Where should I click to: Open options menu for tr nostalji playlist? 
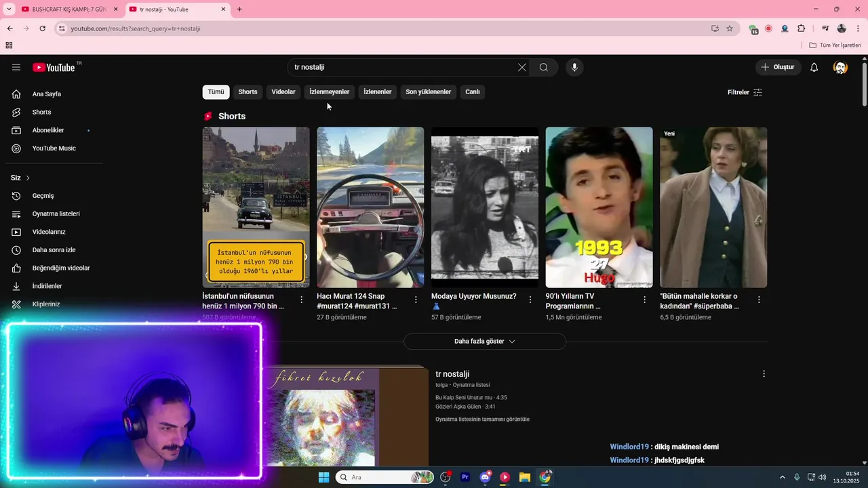pyautogui.click(x=764, y=374)
